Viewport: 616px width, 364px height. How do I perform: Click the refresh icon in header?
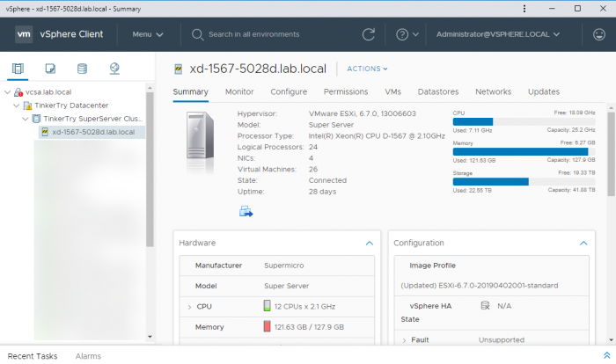click(x=368, y=34)
